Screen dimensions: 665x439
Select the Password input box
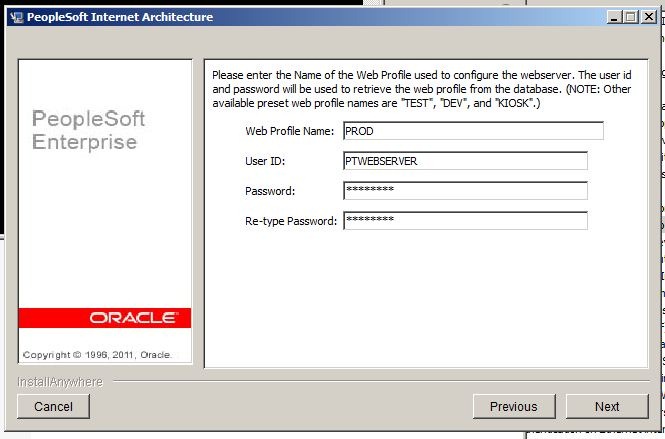tap(464, 191)
